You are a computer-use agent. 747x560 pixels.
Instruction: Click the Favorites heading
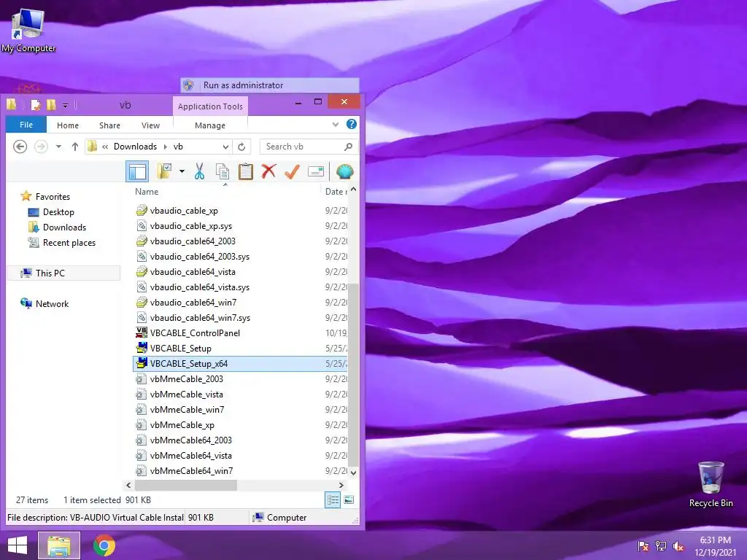53,197
